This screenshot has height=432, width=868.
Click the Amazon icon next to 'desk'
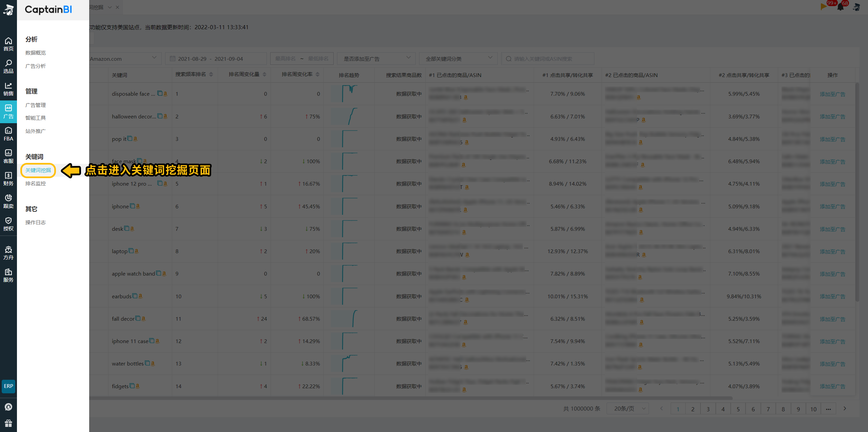click(132, 228)
